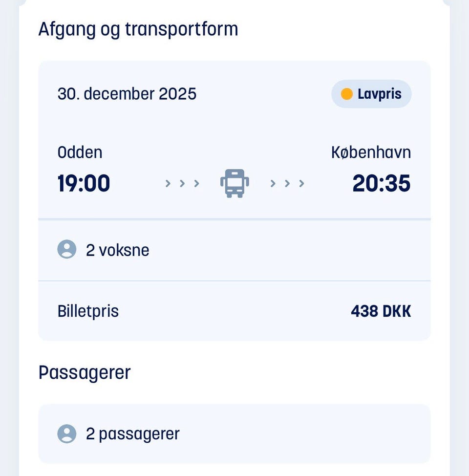
Task: Click the Billetpris label
Action: 88,311
